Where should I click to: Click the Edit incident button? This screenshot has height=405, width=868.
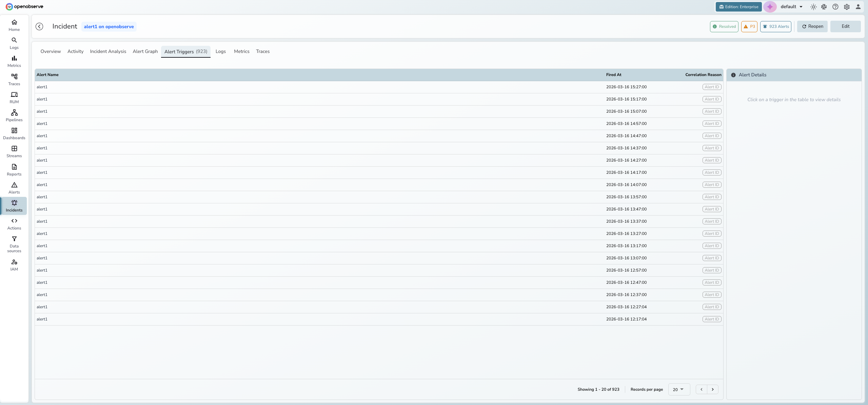[x=845, y=26]
